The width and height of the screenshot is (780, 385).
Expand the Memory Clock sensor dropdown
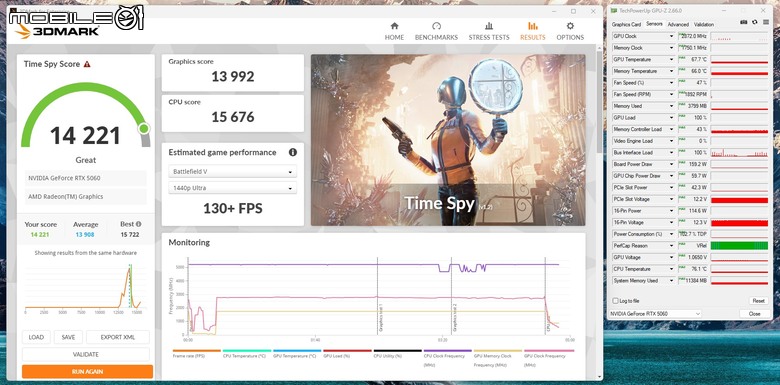click(x=672, y=48)
